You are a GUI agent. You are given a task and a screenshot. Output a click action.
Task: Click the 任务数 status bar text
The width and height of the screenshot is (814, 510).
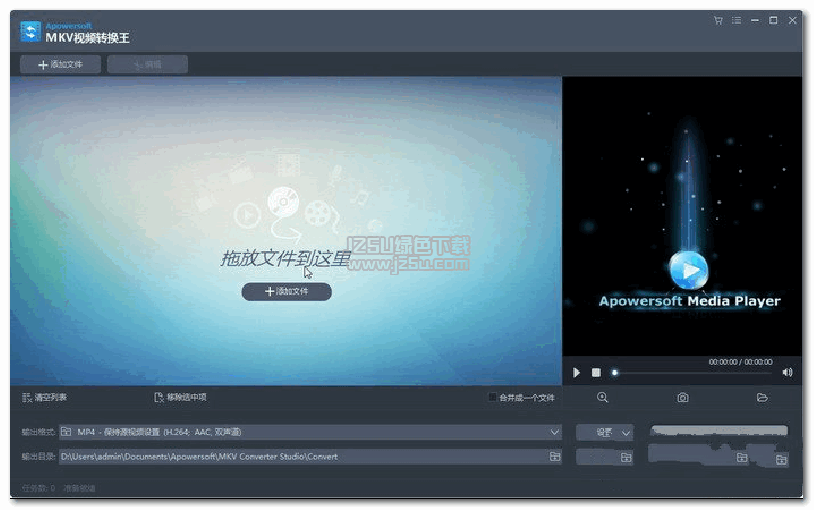[38, 488]
